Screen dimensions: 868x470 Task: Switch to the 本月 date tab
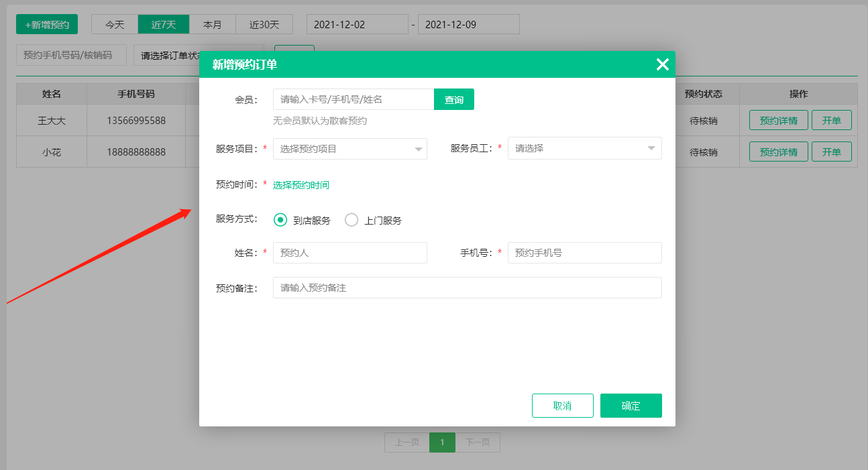[213, 24]
